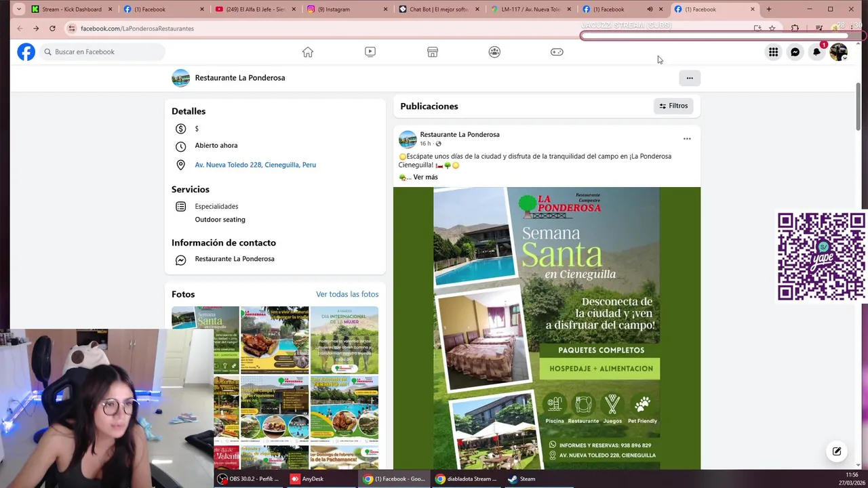The height and width of the screenshot is (488, 868).
Task: Click the address bar URL
Action: 137,28
